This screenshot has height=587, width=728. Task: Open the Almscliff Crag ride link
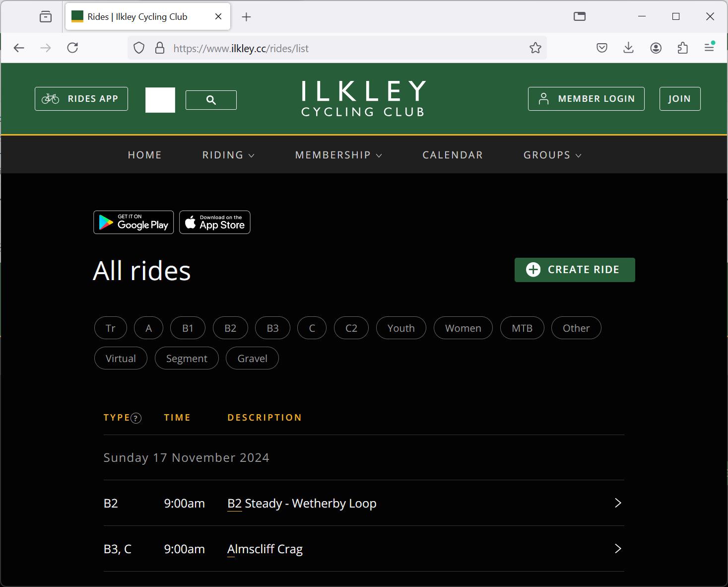[x=265, y=549]
